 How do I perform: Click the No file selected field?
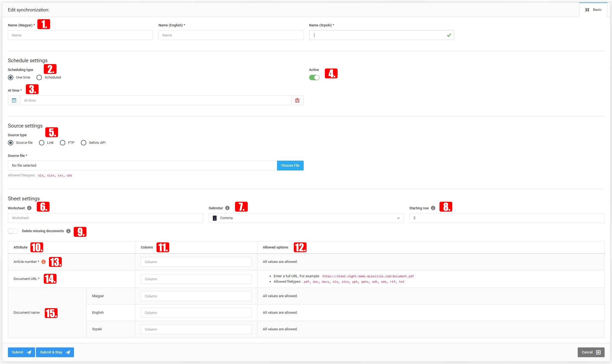click(x=143, y=166)
